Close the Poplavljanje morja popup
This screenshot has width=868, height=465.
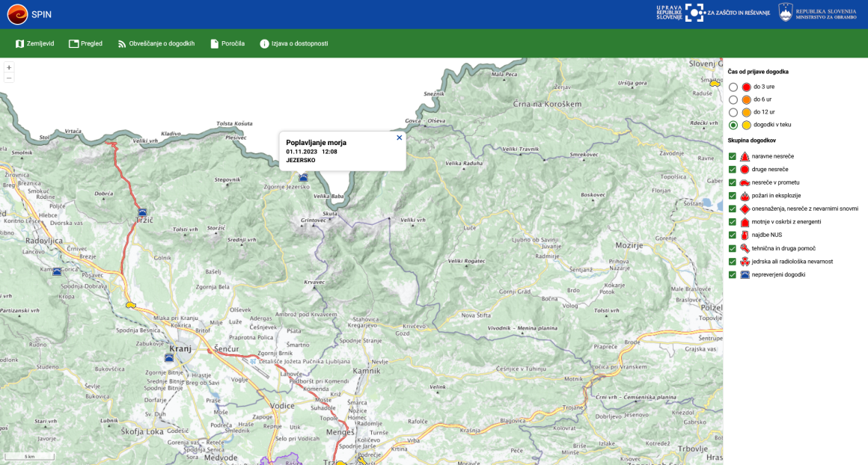[399, 138]
